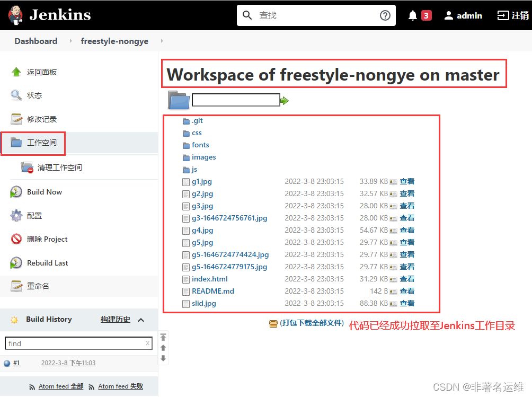Click the view icon in g2.jpg row
532x397 pixels.
click(x=393, y=194)
